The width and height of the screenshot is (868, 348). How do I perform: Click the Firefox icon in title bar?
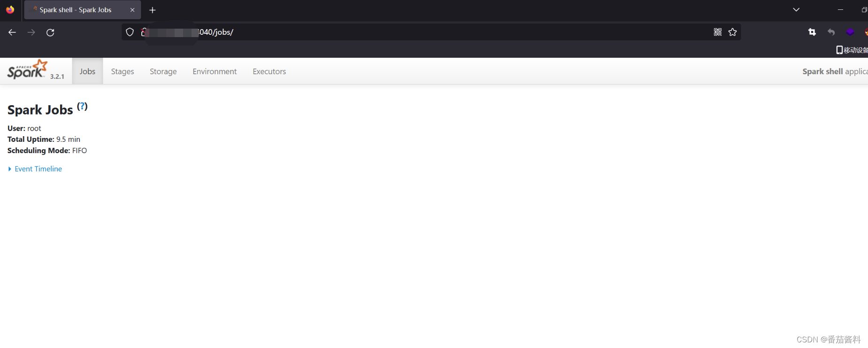point(10,9)
